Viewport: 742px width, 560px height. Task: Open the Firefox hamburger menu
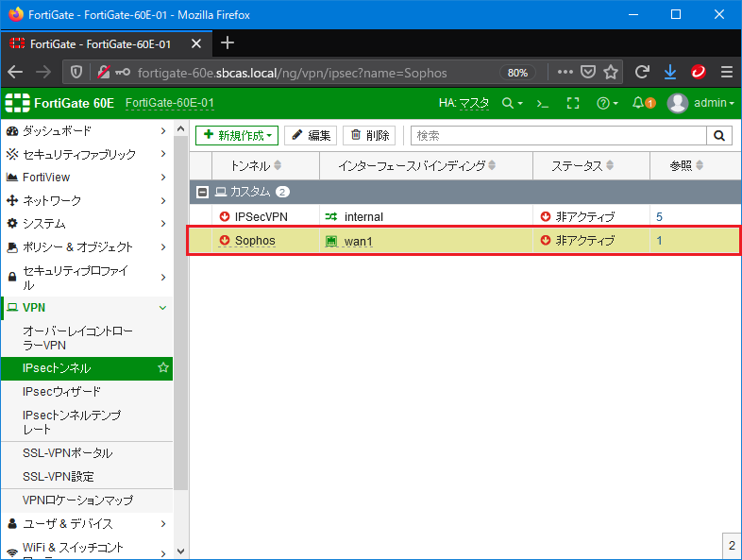[x=727, y=73]
